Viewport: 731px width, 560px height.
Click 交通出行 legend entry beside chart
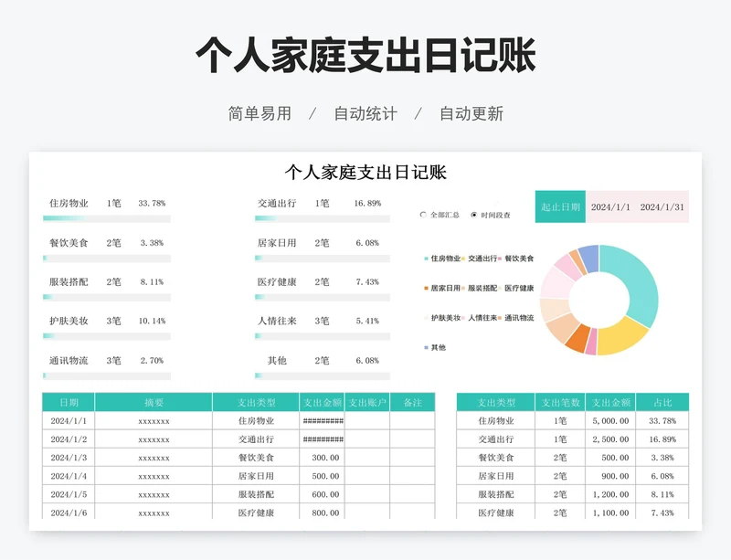click(479, 258)
